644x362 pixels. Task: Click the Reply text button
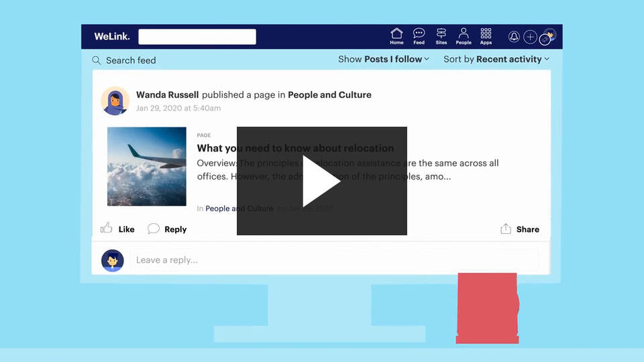pos(175,229)
